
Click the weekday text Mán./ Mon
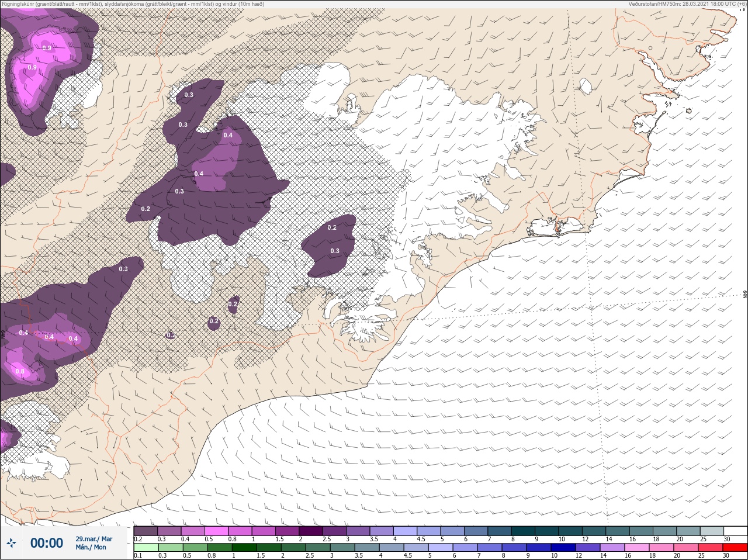[x=91, y=547]
